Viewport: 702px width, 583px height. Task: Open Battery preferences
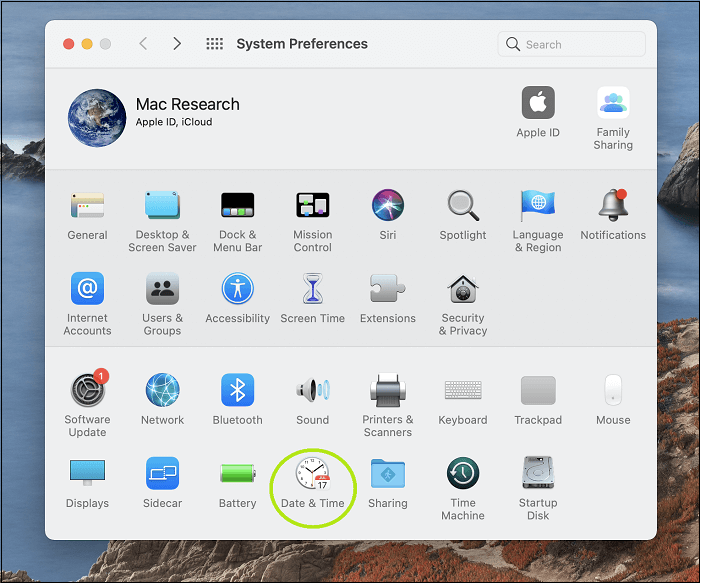(237, 474)
